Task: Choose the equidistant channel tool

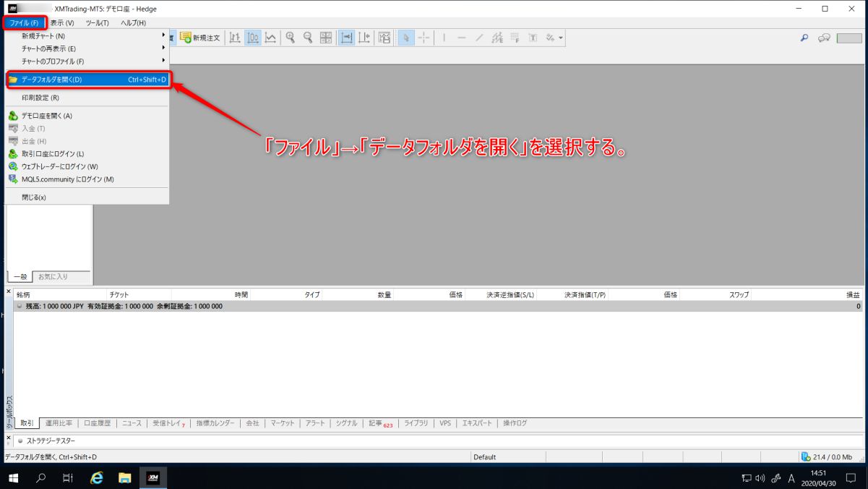Action: tap(497, 37)
